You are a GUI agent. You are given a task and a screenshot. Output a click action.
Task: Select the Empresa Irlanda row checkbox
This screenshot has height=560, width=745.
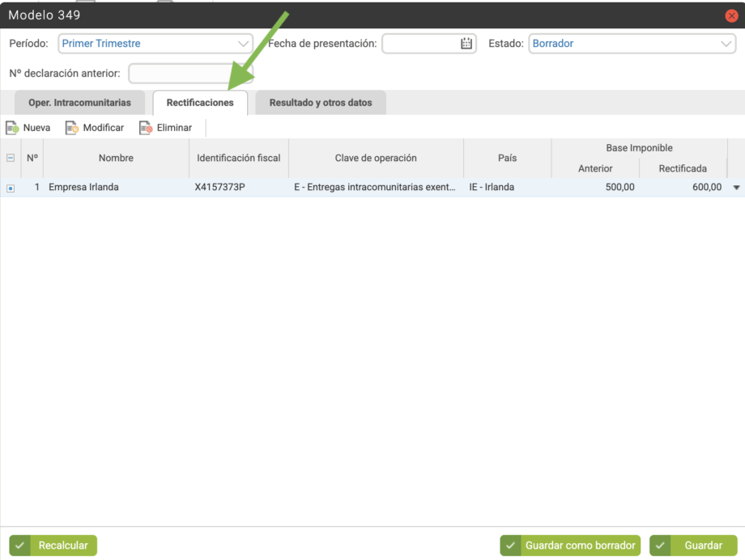pos(11,188)
